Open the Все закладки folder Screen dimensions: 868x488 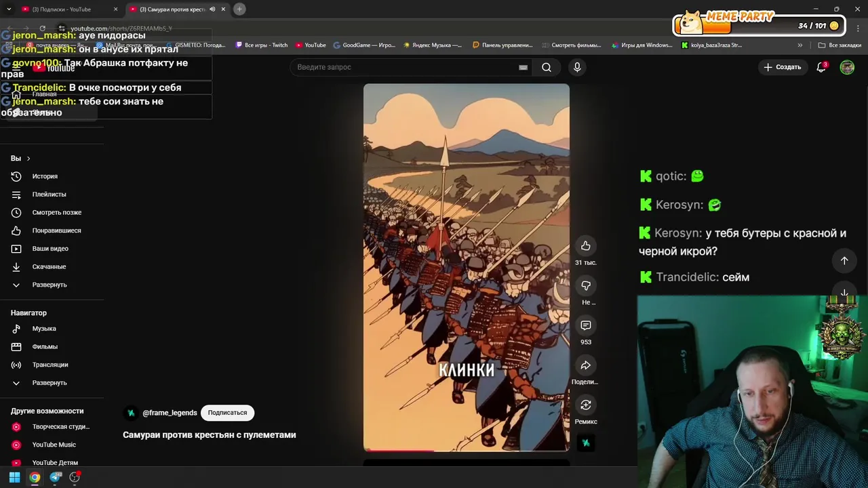(x=840, y=45)
